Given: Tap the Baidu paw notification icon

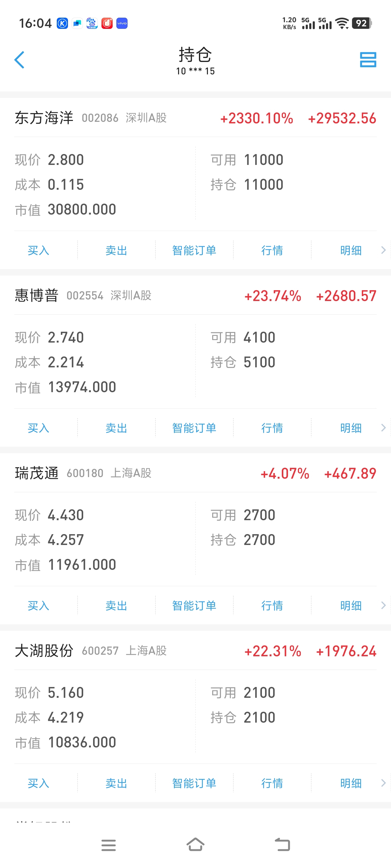Looking at the screenshot, I should coord(92,23).
